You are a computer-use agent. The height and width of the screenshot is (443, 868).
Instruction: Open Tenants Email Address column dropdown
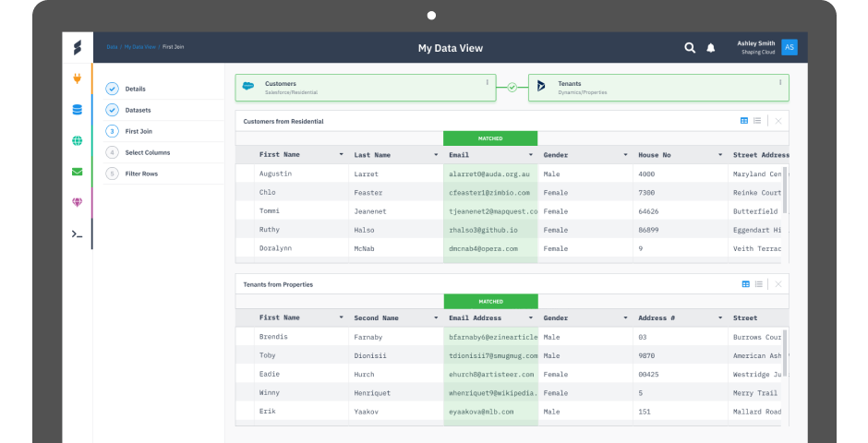[530, 318]
